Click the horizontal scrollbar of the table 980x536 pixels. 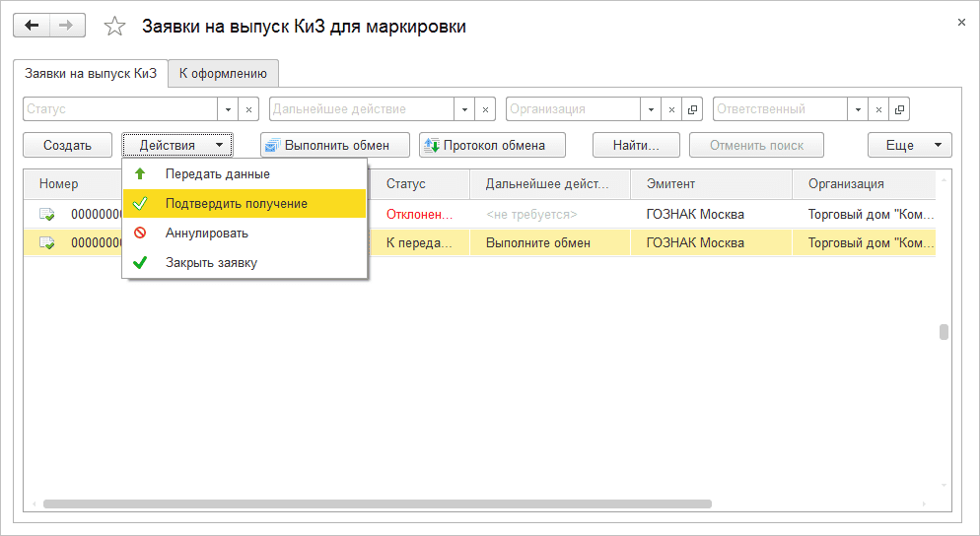pos(375,503)
